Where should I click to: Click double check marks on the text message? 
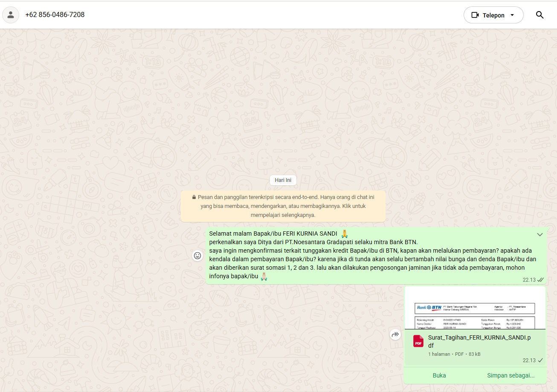coord(540,280)
